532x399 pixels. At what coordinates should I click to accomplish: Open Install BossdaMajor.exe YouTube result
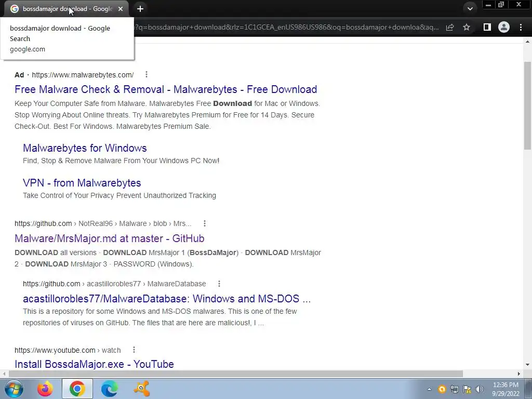coord(94,364)
